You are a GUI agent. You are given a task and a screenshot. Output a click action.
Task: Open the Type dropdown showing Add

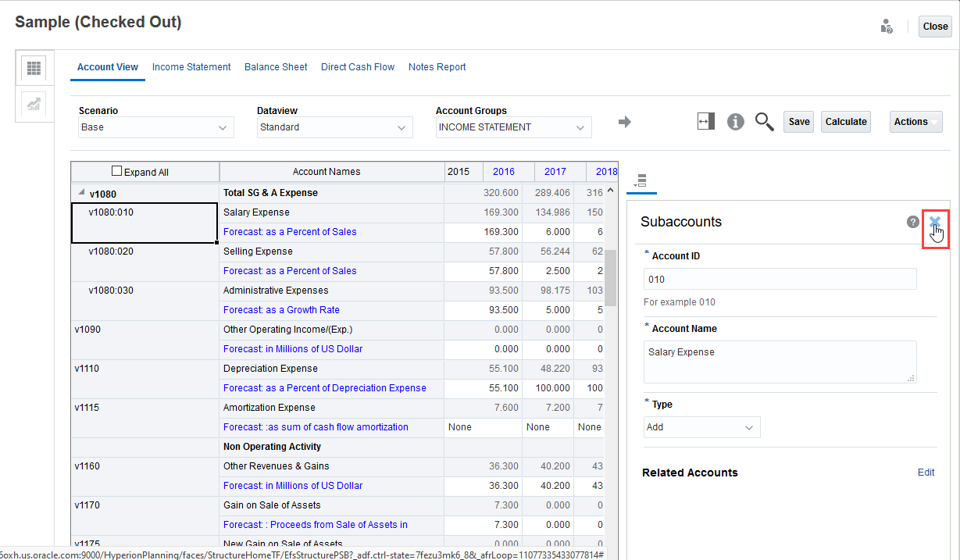701,427
